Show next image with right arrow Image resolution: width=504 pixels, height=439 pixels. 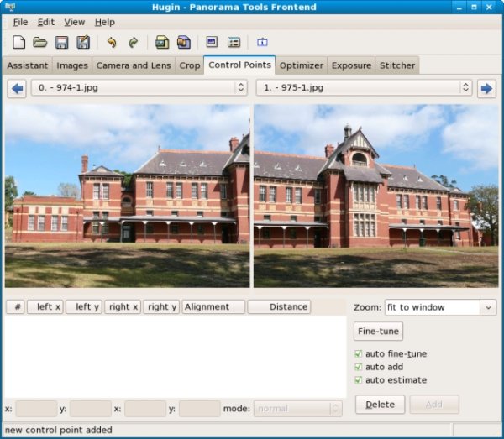pyautogui.click(x=486, y=88)
